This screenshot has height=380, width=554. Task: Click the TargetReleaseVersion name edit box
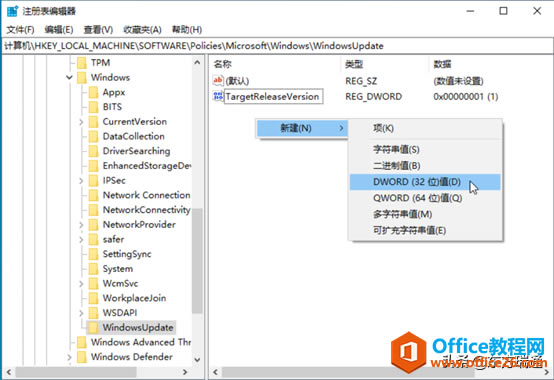273,96
